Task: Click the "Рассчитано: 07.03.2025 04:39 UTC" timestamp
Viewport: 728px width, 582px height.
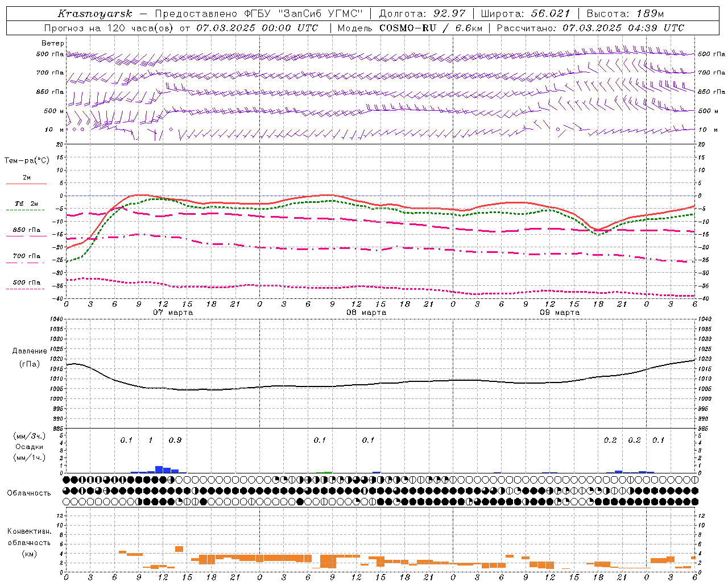Action: [x=590, y=28]
